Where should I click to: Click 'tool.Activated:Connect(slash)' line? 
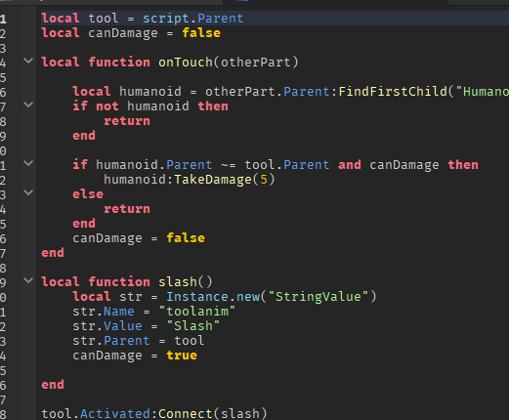[x=154, y=414]
